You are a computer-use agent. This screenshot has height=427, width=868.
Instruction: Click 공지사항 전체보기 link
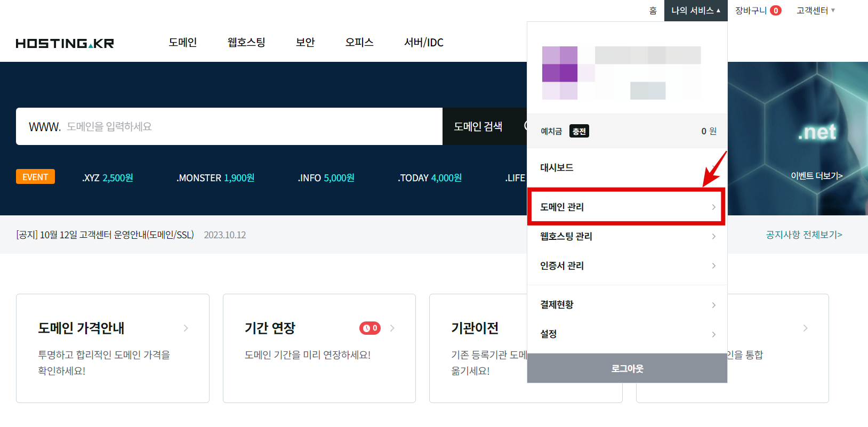tap(804, 235)
